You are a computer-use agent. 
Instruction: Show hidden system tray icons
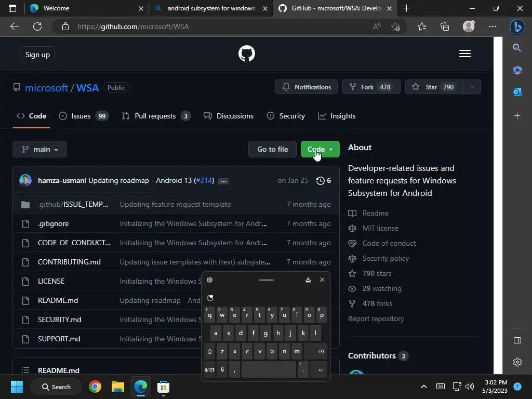click(x=424, y=387)
